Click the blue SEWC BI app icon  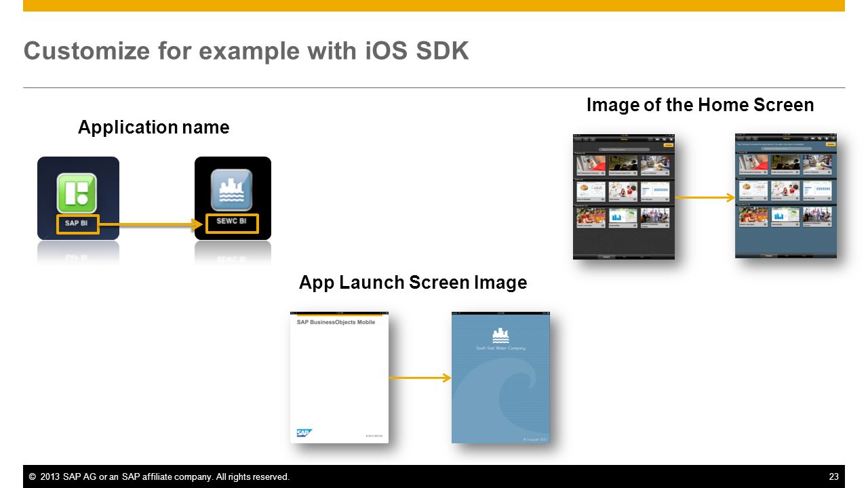(x=232, y=190)
